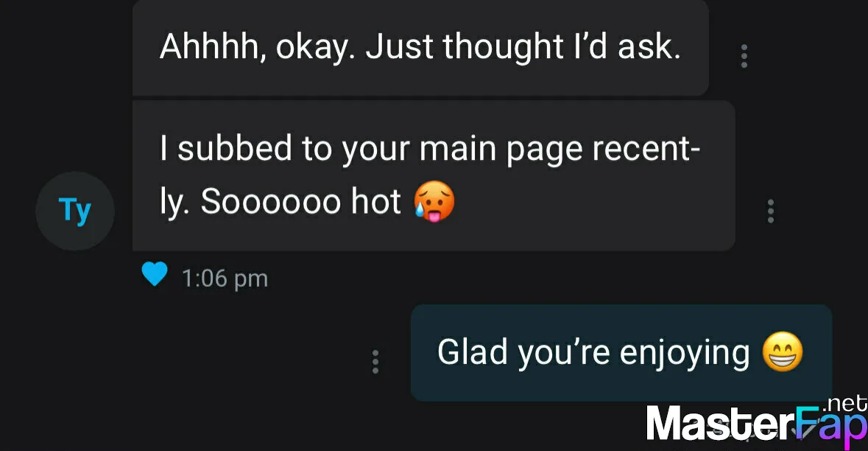
Task: Click the hyphenated word "recent-" at line end
Action: point(646,149)
